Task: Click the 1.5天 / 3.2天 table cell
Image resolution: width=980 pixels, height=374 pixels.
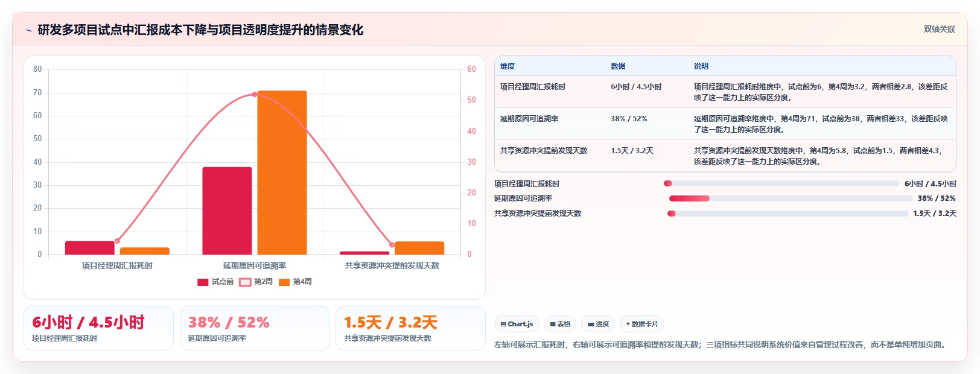Action: (x=632, y=151)
